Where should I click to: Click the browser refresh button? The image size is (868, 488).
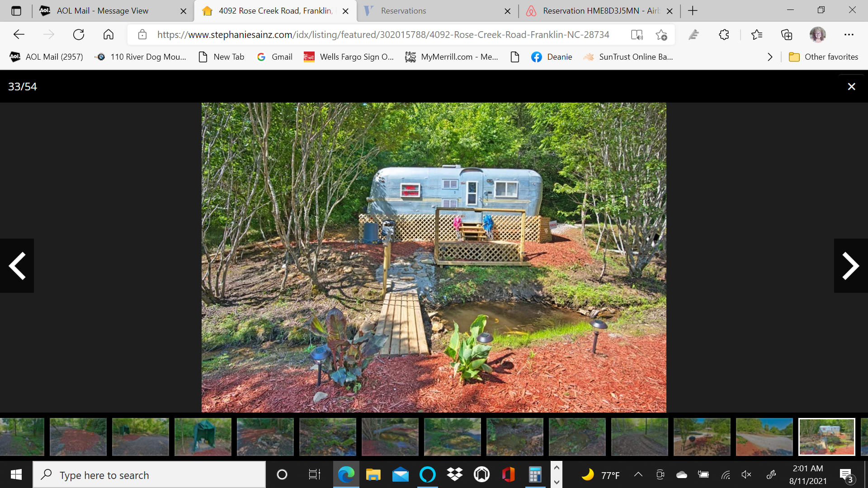[79, 35]
